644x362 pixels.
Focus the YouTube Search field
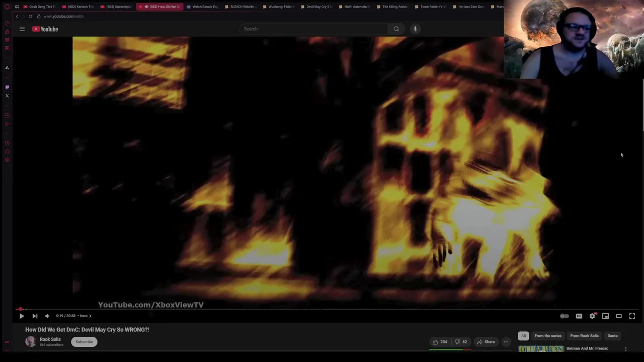coord(314,29)
